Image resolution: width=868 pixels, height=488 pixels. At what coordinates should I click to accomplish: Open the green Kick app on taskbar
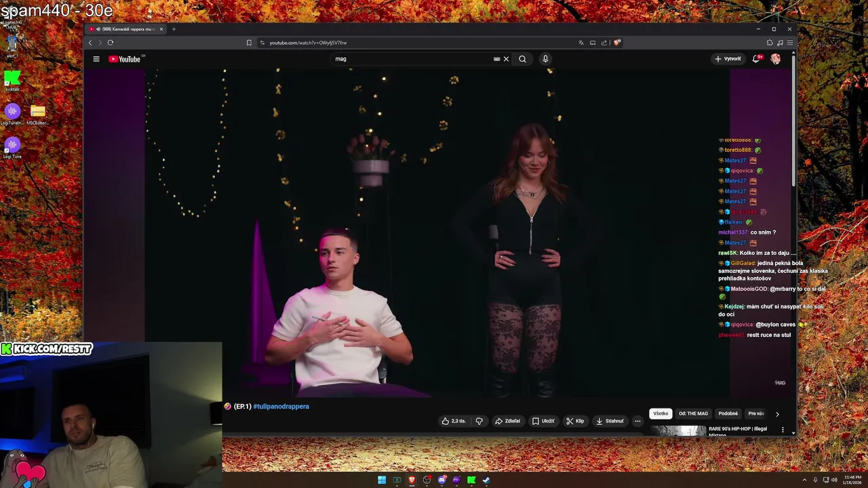tap(471, 480)
